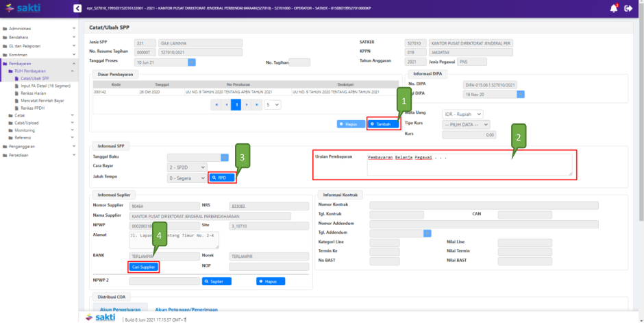Open the Tanggal Proses calendar picker
Image resolution: width=644 pixels, height=323 pixels.
tap(192, 62)
